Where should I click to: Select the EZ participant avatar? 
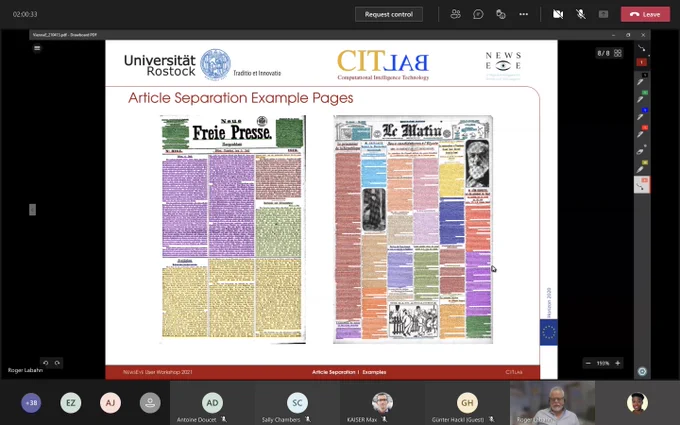pyautogui.click(x=71, y=403)
